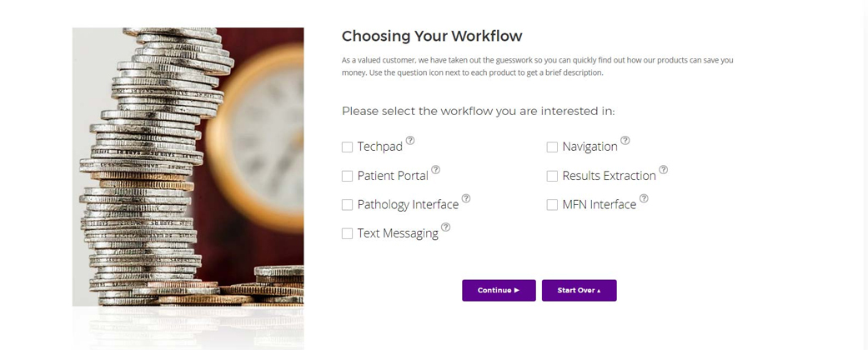
Task: Open the Patient Portal help icon
Action: pyautogui.click(x=435, y=170)
